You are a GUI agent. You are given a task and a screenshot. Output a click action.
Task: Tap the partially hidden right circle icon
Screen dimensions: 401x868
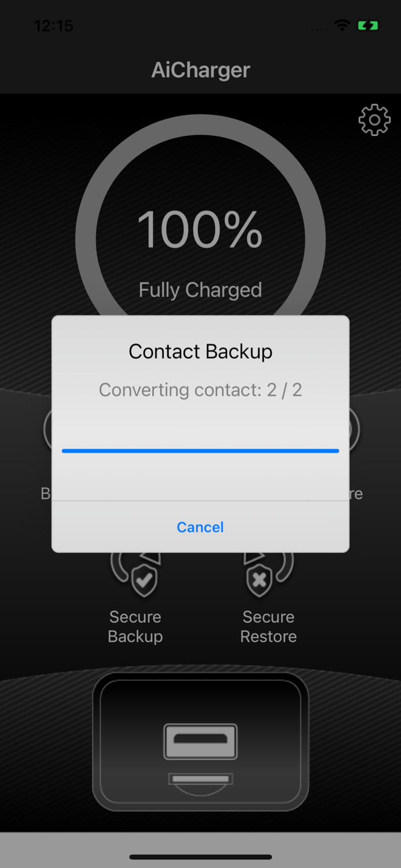pyautogui.click(x=354, y=429)
